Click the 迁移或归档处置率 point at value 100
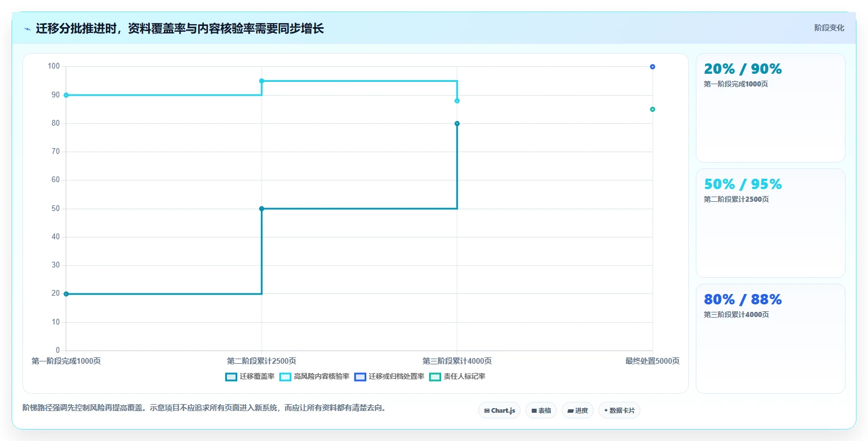This screenshot has height=441, width=868. [x=653, y=67]
